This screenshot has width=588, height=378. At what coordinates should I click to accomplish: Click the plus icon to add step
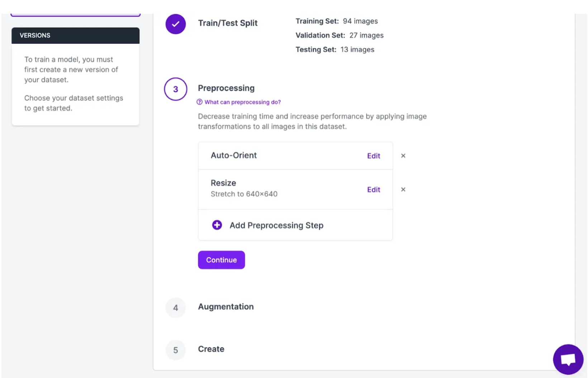pos(217,225)
